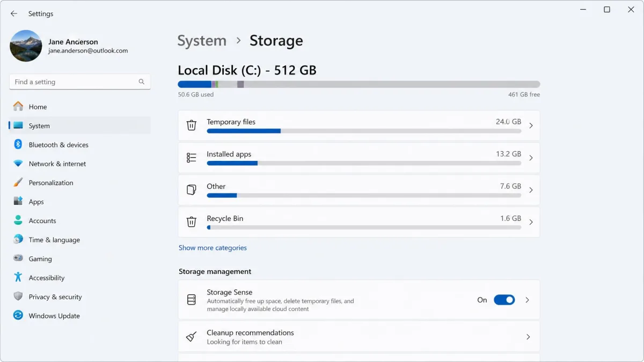
Task: Open Storage Sense settings chevron
Action: (x=528, y=300)
